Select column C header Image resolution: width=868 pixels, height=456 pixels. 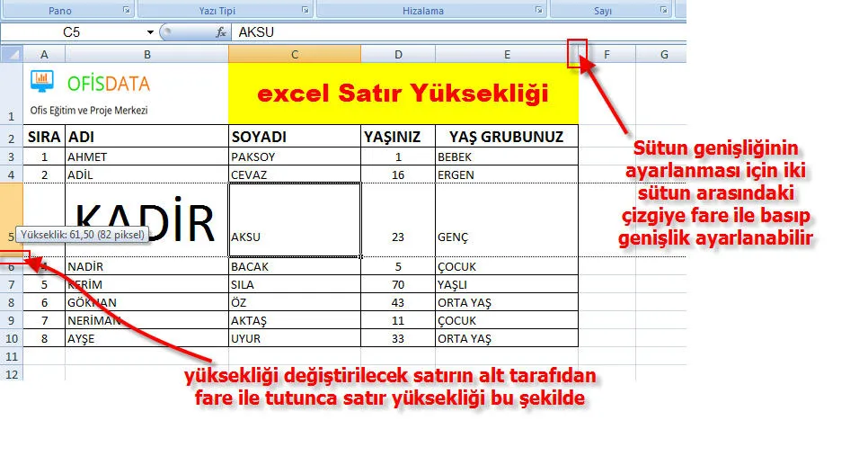point(294,55)
